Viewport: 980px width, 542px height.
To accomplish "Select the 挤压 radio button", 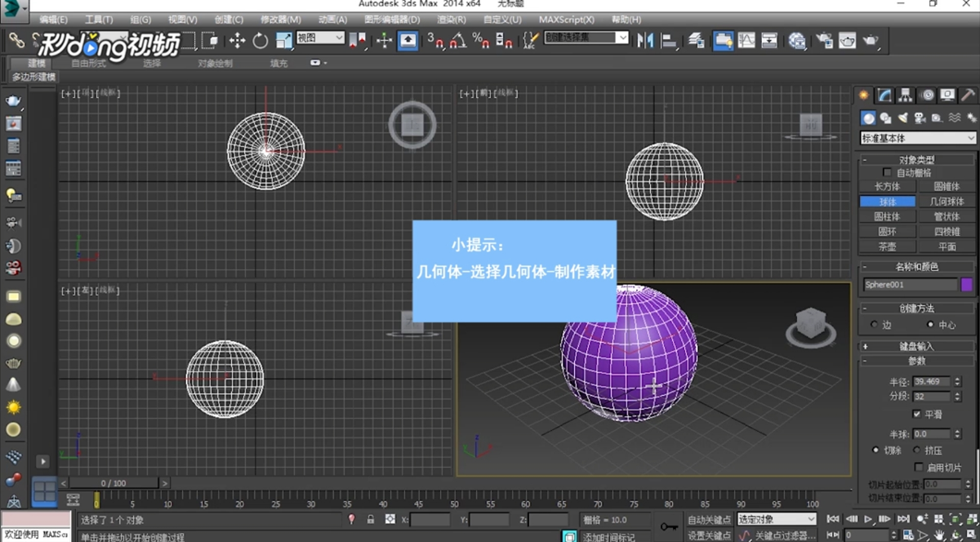I will pos(916,450).
